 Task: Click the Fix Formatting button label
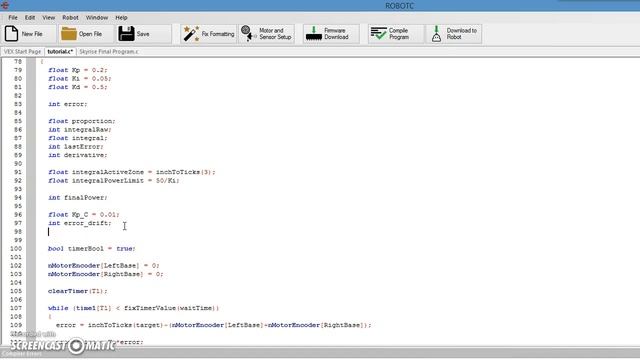218,34
